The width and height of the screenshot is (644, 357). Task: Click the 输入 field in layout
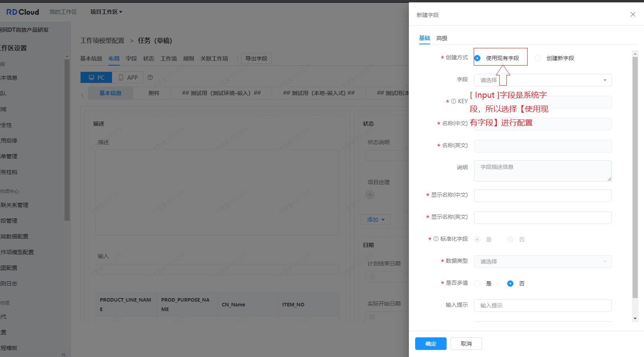217,269
